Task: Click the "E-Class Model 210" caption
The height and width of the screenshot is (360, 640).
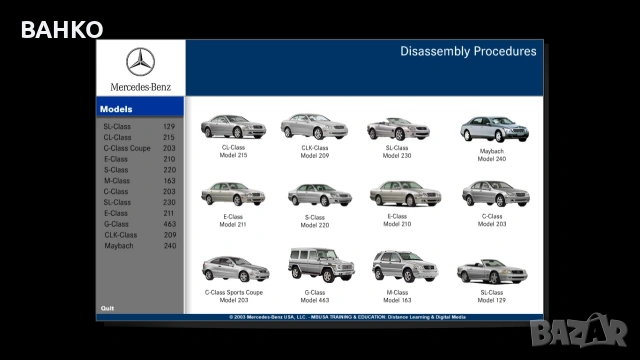Action: pos(397,220)
